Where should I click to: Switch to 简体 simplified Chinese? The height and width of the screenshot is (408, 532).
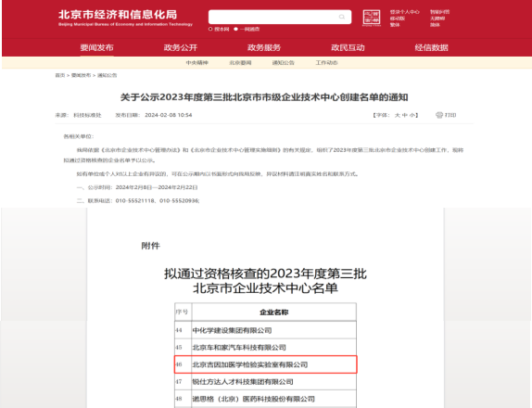(x=435, y=25)
